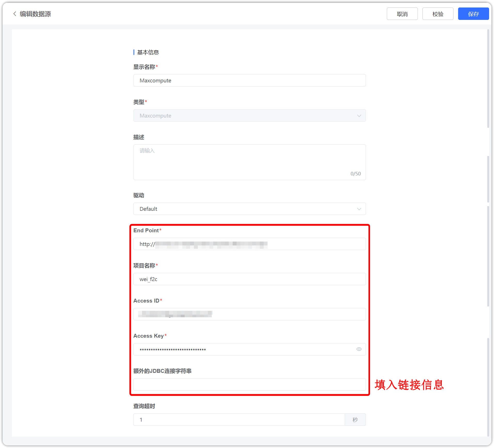Click the 编辑数据源 page title
Image resolution: width=494 pixels, height=448 pixels.
click(x=35, y=14)
